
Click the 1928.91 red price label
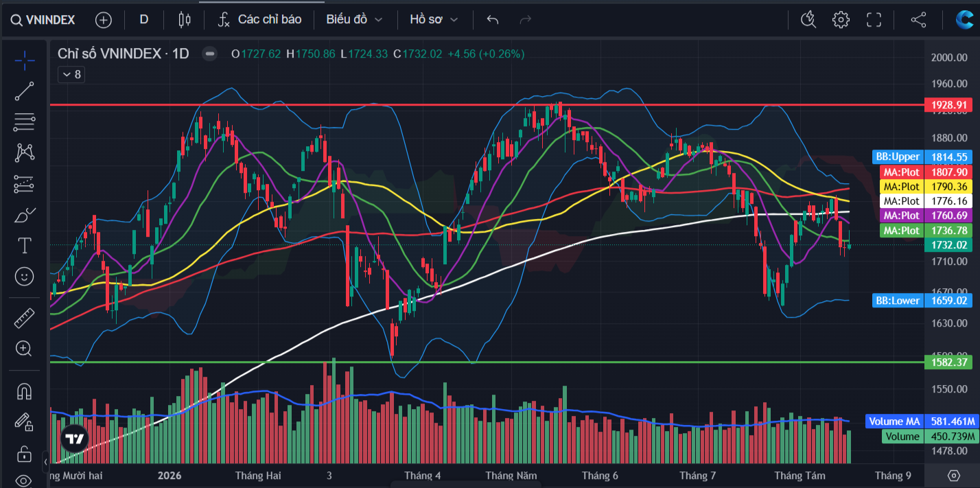(x=948, y=105)
